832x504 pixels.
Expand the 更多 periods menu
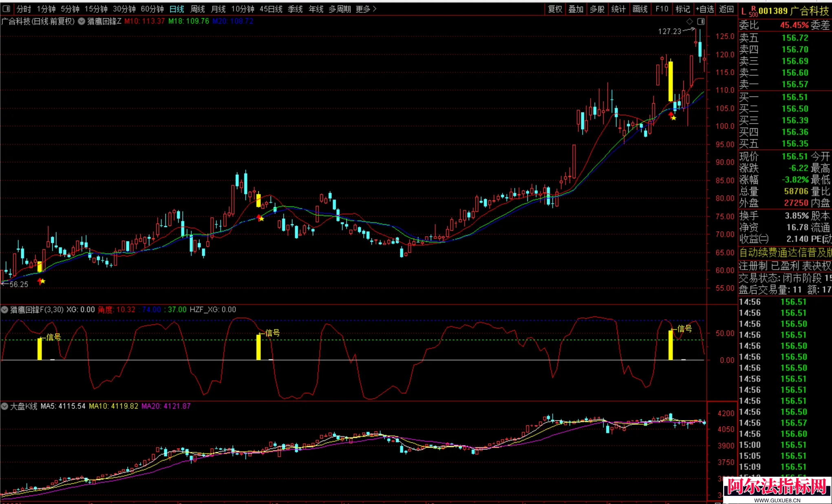(366, 9)
